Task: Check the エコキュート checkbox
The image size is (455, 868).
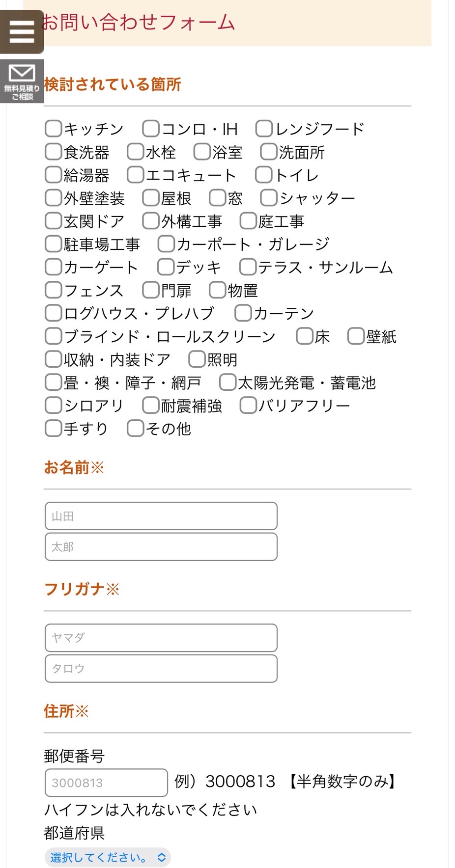Action: (x=136, y=175)
